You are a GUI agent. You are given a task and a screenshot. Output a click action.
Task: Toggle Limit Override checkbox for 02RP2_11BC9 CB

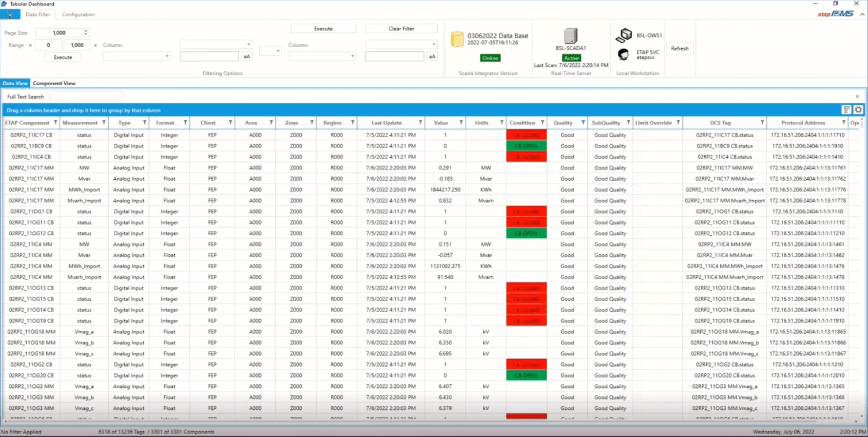[639, 146]
